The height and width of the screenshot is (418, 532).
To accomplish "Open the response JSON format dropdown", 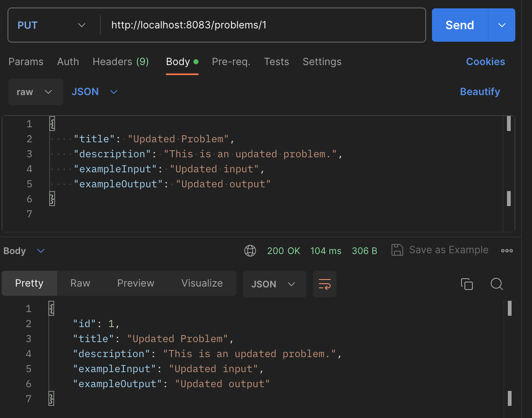I will pos(274,284).
